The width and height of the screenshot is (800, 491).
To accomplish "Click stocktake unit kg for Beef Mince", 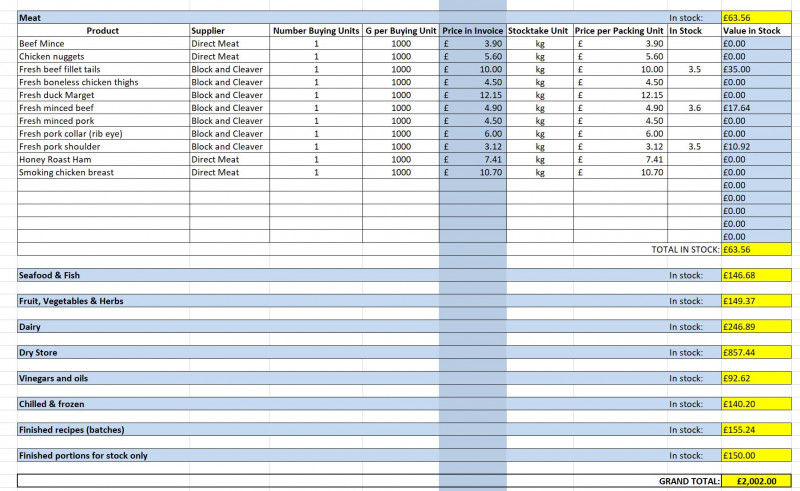I will point(539,43).
